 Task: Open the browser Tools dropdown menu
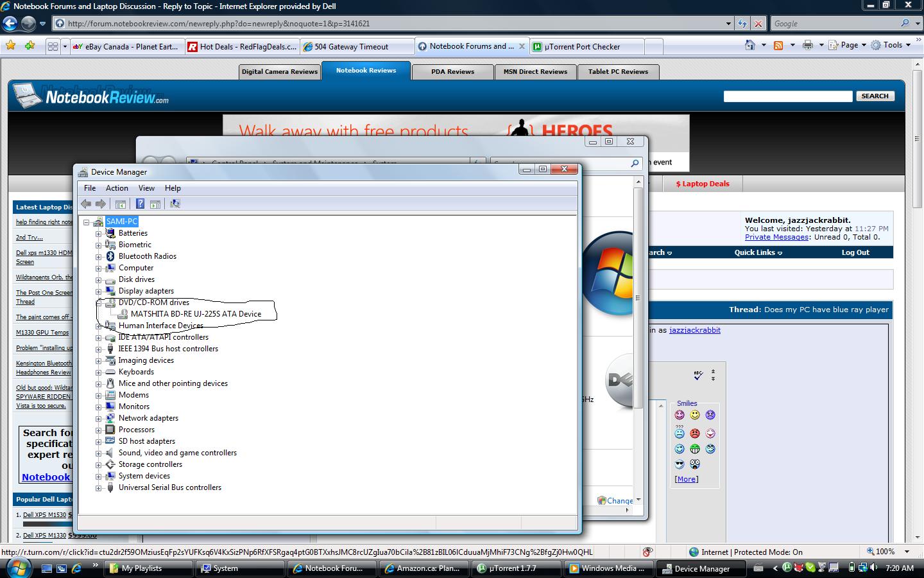coord(891,45)
